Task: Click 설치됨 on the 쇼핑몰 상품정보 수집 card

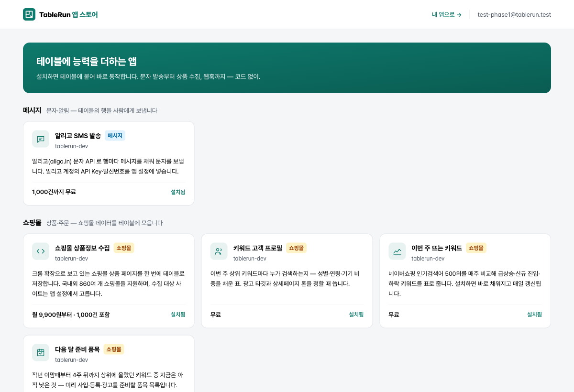Action: point(178,315)
